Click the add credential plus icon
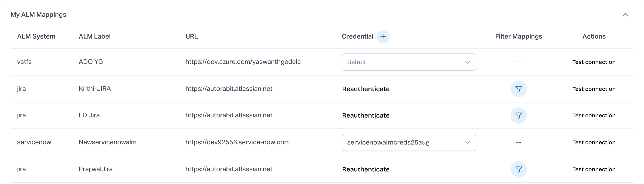This screenshot has width=644, height=184. (x=383, y=37)
